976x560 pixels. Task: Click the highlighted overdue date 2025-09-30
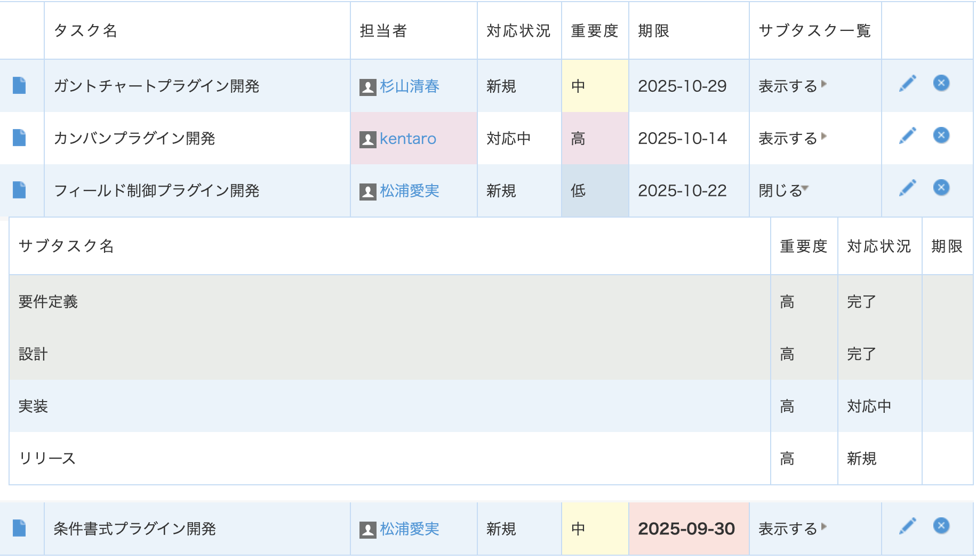pyautogui.click(x=686, y=529)
